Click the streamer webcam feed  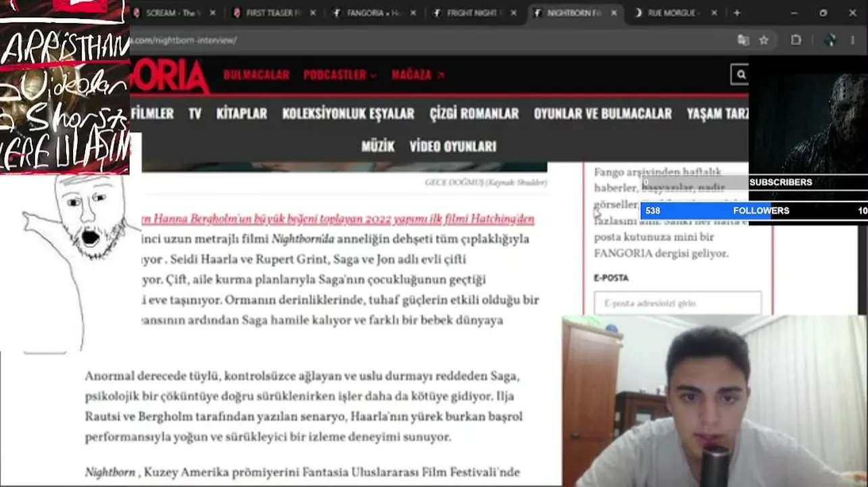(x=715, y=400)
